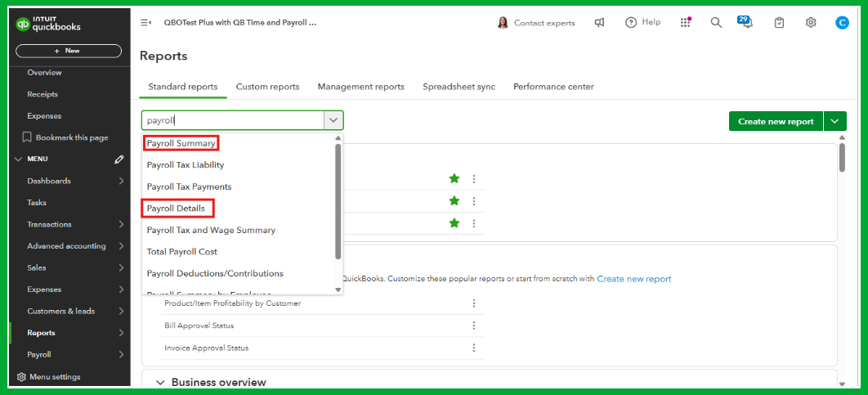This screenshot has height=395, width=868.
Task: Click the QuickBooks logo
Action: tap(48, 24)
